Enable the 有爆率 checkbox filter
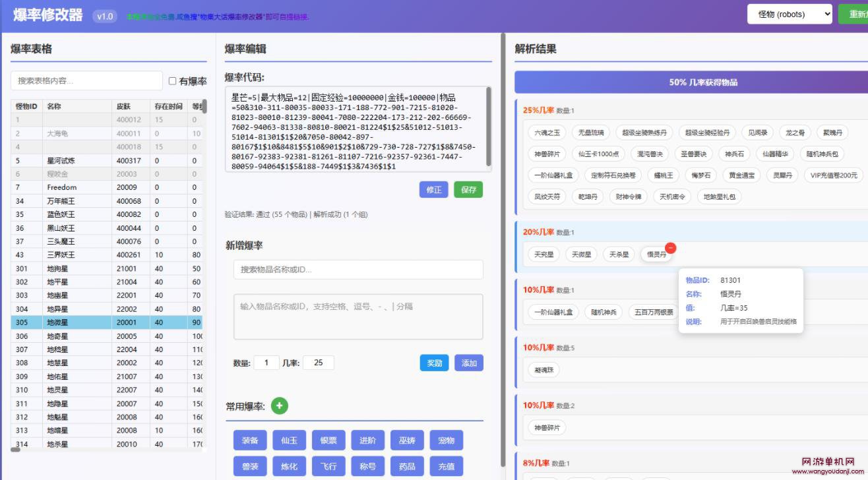The height and width of the screenshot is (480, 868). (x=172, y=81)
